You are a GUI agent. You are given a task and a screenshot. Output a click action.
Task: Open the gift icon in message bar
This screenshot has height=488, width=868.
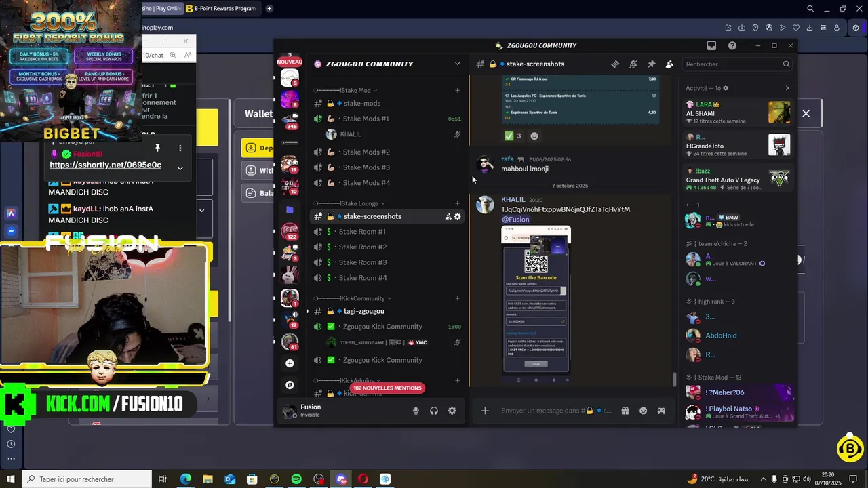[x=625, y=411]
